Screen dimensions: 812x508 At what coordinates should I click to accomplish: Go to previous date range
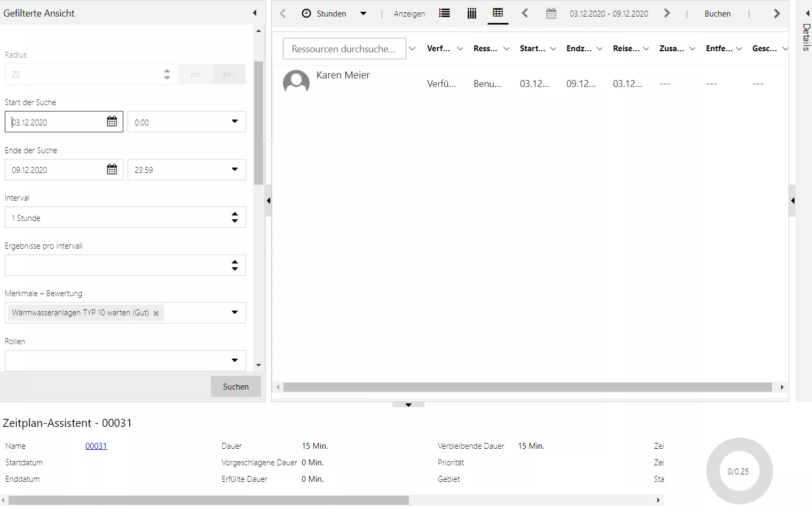[525, 13]
